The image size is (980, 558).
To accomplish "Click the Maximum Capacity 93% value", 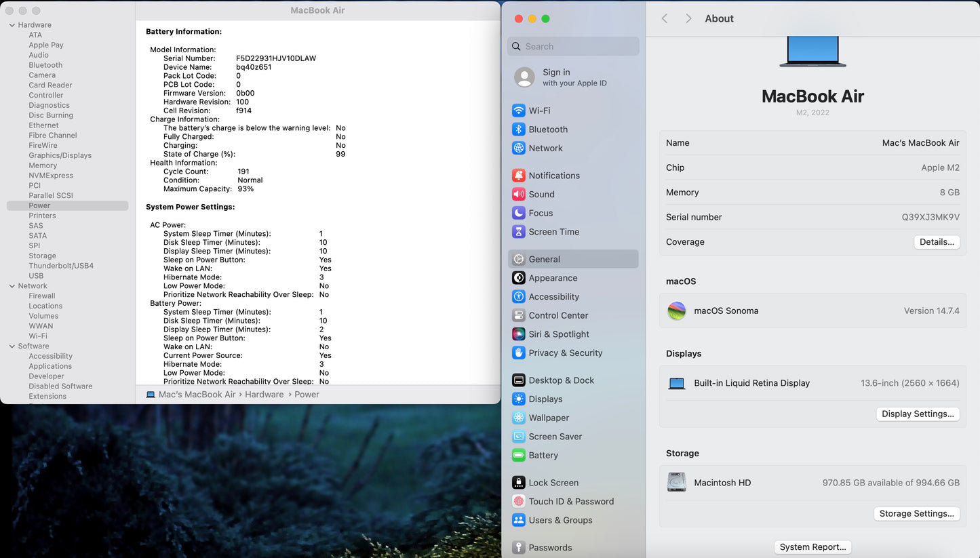I will click(246, 189).
